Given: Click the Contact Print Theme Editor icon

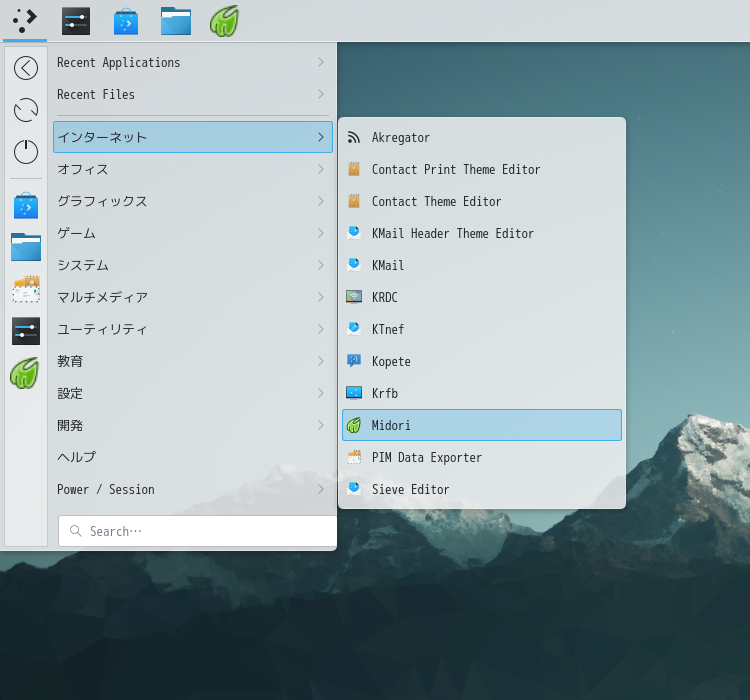Looking at the screenshot, I should point(354,169).
